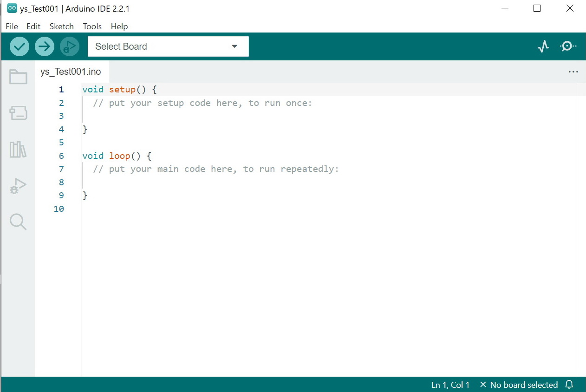Click the setup code comment line
586x392 pixels.
[x=202, y=103]
